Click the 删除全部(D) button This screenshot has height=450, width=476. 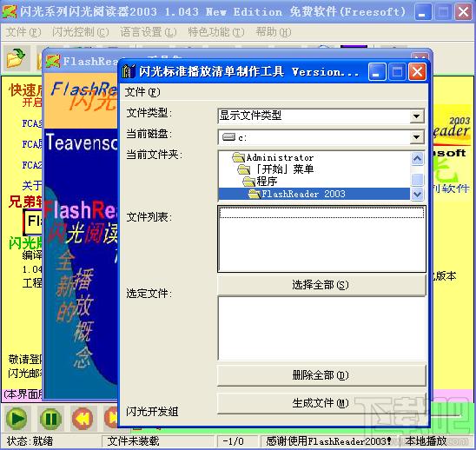[x=321, y=375]
